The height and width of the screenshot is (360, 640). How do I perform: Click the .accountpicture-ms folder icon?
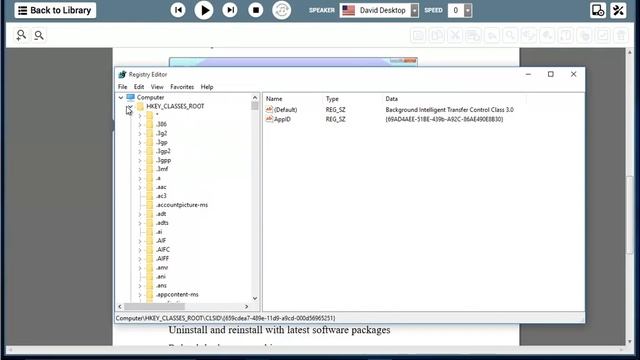coord(150,205)
